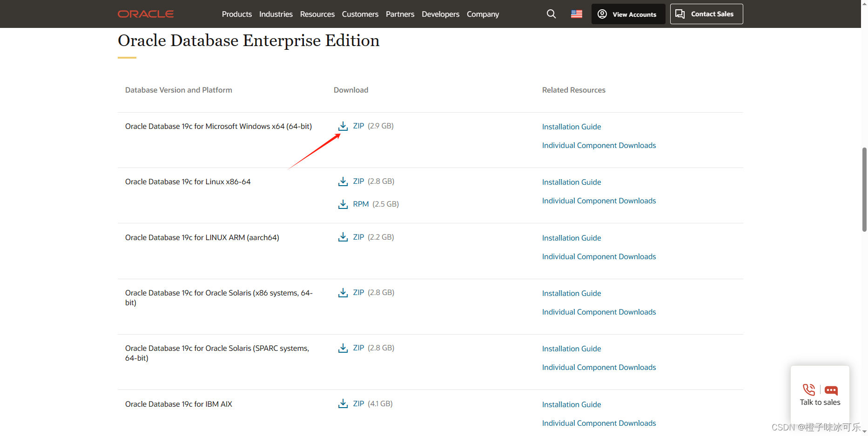Open the Industries menu

tap(276, 14)
